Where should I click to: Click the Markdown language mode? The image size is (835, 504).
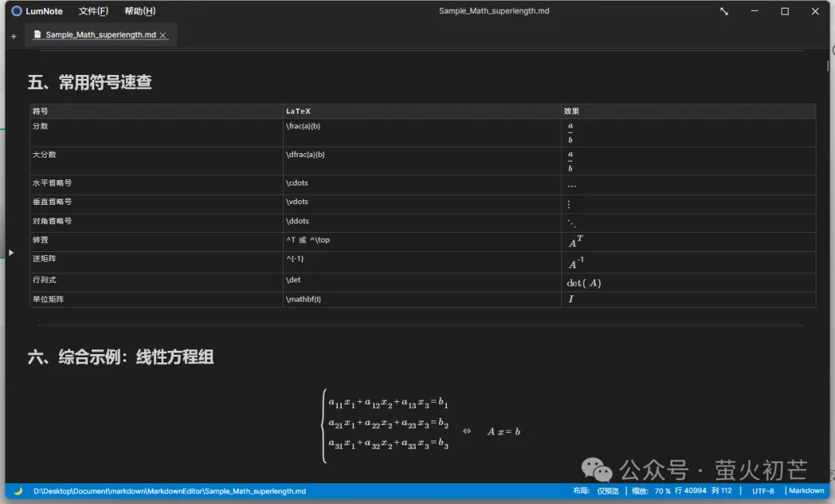806,491
